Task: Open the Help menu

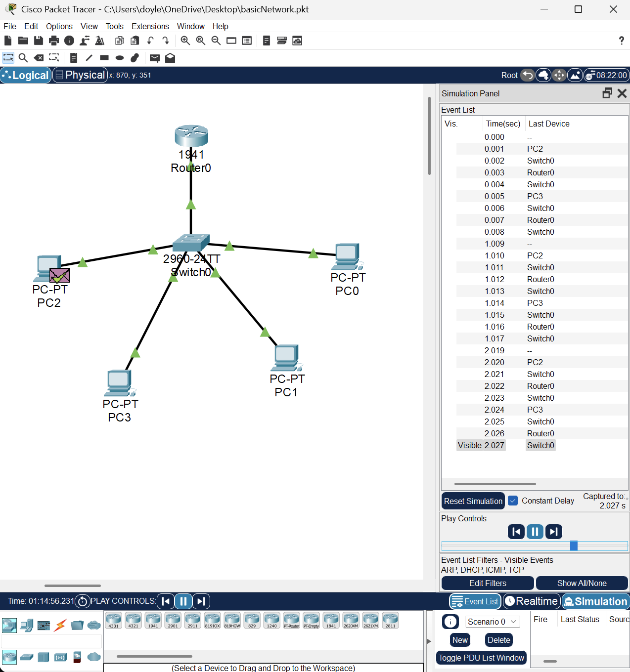Action: (x=221, y=26)
